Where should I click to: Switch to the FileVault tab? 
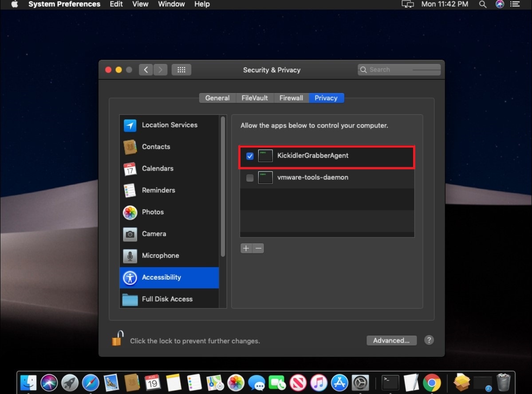[x=255, y=98]
